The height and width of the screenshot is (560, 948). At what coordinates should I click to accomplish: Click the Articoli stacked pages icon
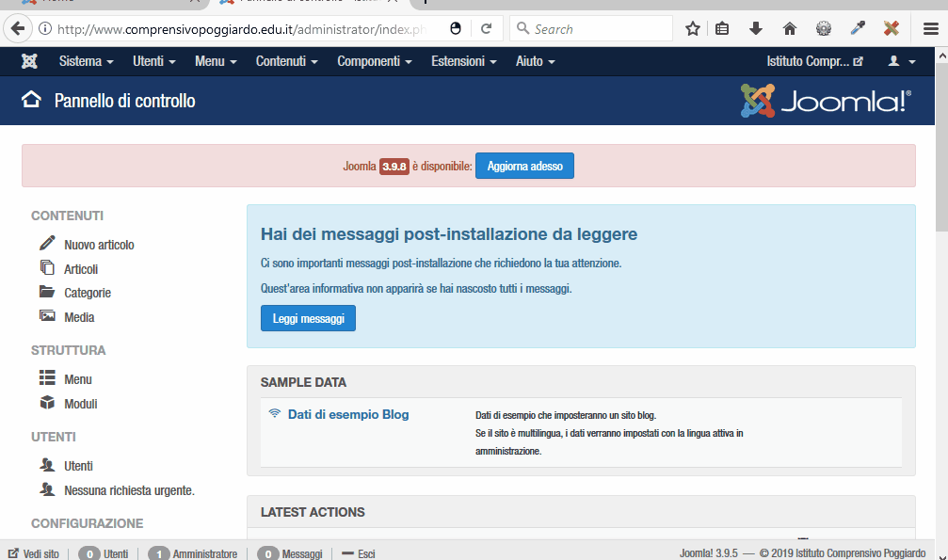pyautogui.click(x=47, y=267)
